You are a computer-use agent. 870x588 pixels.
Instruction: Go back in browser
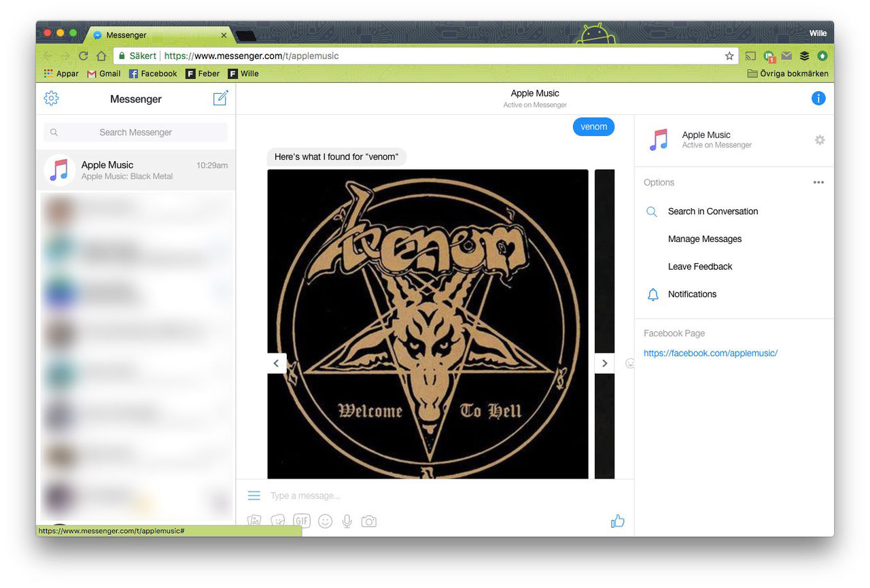(x=48, y=56)
